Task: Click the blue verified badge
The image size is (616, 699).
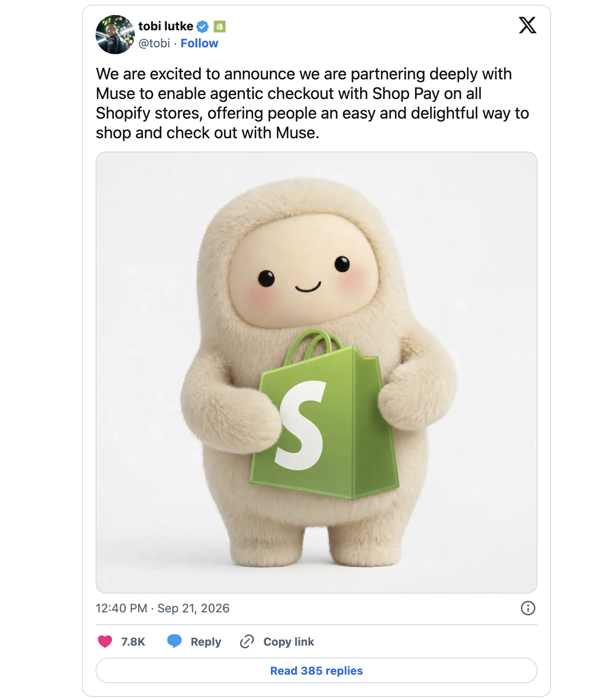Action: pyautogui.click(x=203, y=26)
